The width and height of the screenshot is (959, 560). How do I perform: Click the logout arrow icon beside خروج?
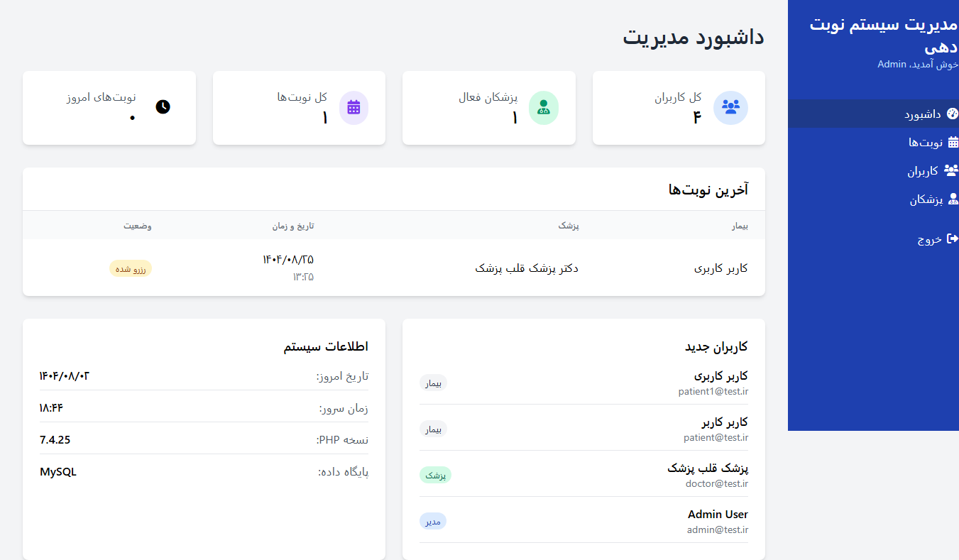(x=953, y=238)
